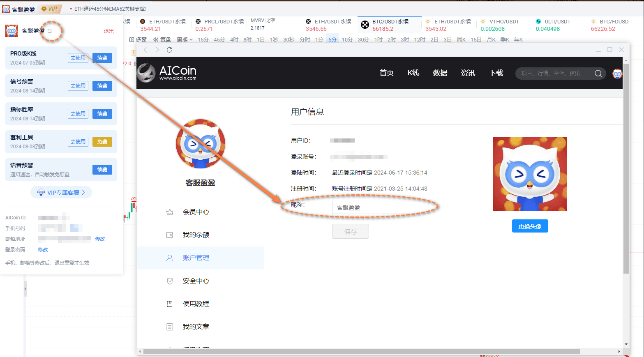The image size is (644, 357).
Task: Click 续费 for 语音预警
Action: 102,170
